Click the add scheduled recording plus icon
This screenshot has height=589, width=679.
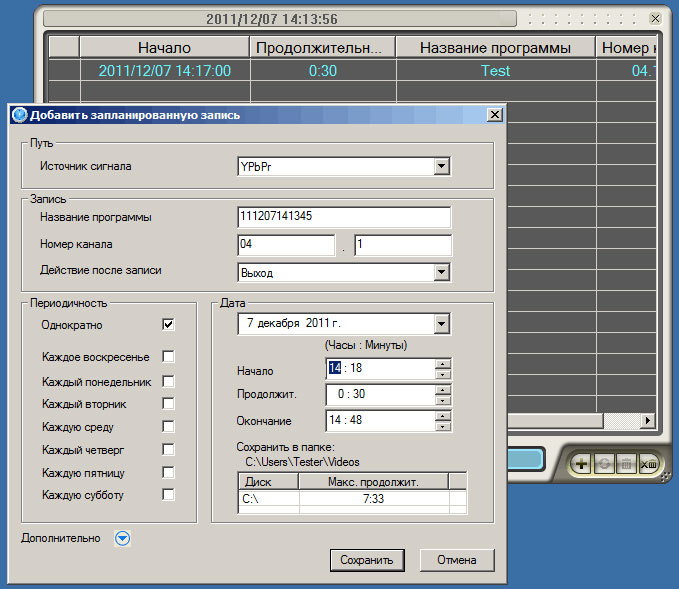580,464
